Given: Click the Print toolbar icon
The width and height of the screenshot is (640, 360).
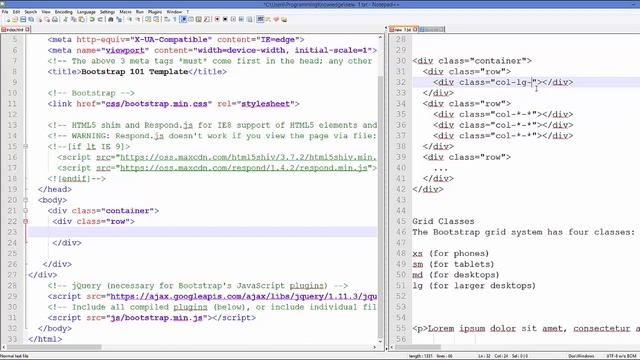Looking at the screenshot, I should [55, 19].
